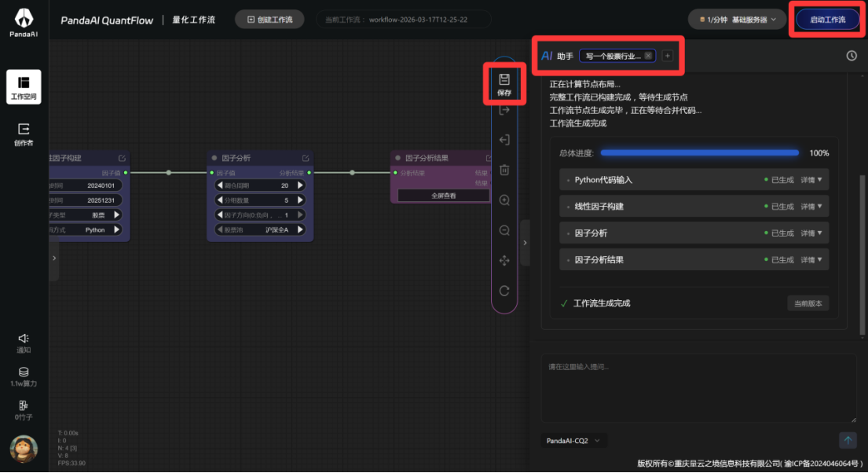The width and height of the screenshot is (868, 473).
Task: Click the circular refresh icon in toolbar
Action: pyautogui.click(x=504, y=291)
